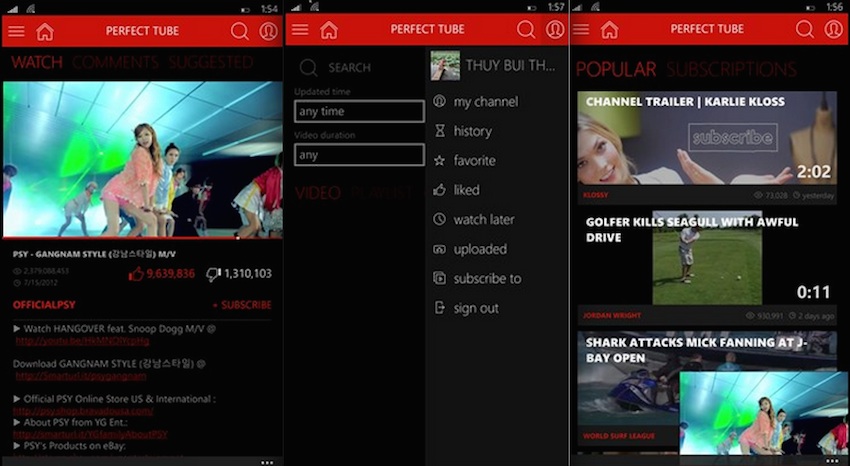Switch to COMMENTS tab
Viewport: 850px width, 466px height.
tap(115, 62)
